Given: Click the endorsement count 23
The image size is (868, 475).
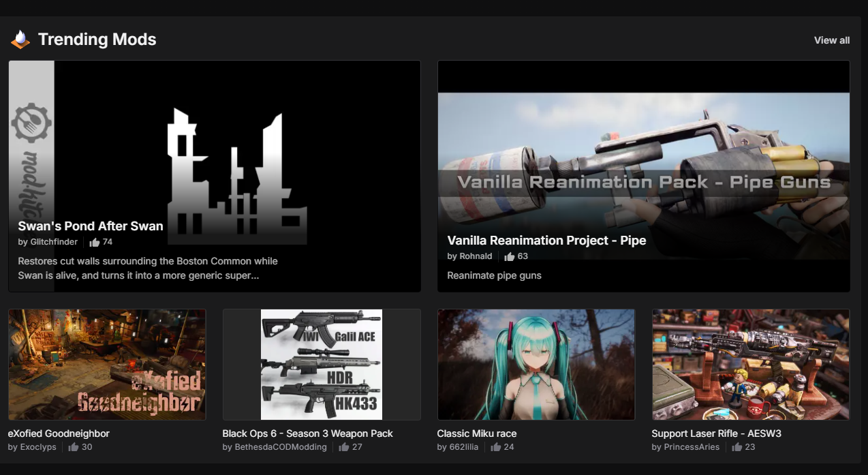Looking at the screenshot, I should click(x=750, y=447).
